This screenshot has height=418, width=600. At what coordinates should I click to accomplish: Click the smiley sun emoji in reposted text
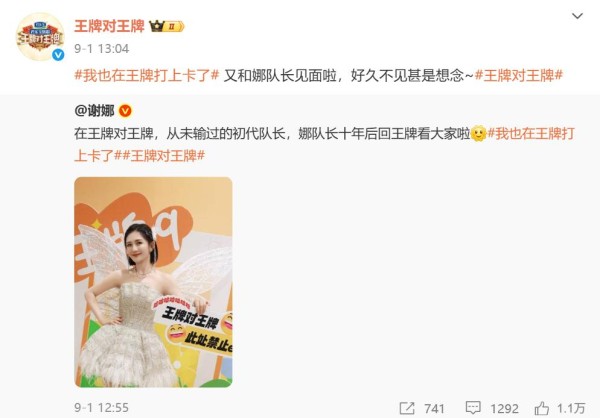(478, 134)
